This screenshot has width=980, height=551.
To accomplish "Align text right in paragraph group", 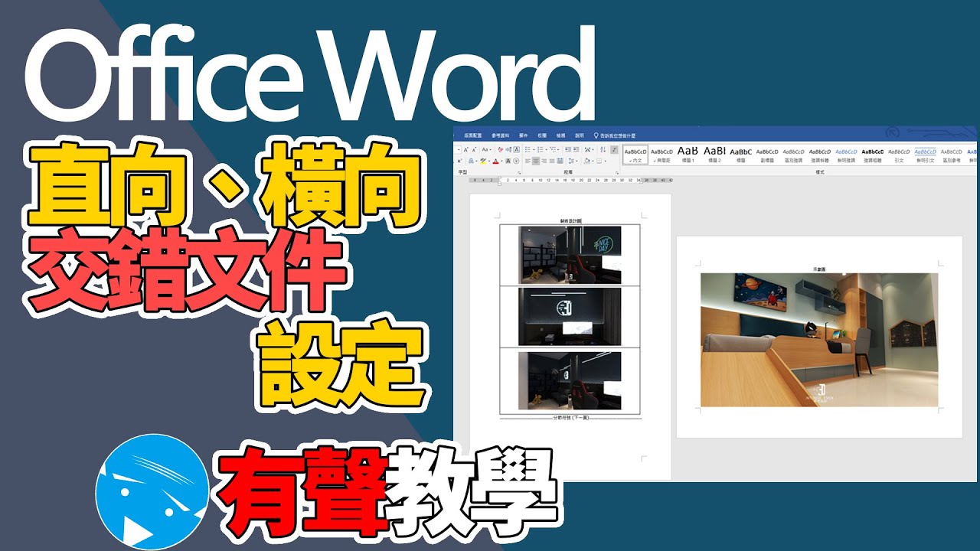I will 544,161.
